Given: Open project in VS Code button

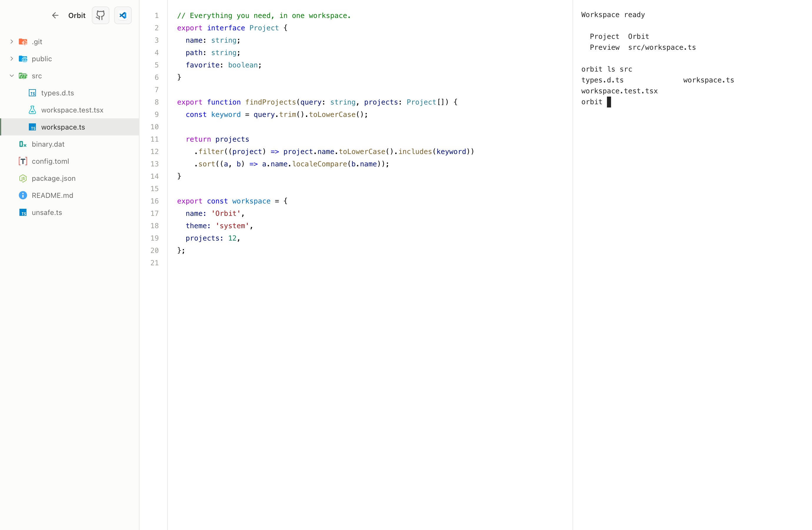Looking at the screenshot, I should 123,15.
